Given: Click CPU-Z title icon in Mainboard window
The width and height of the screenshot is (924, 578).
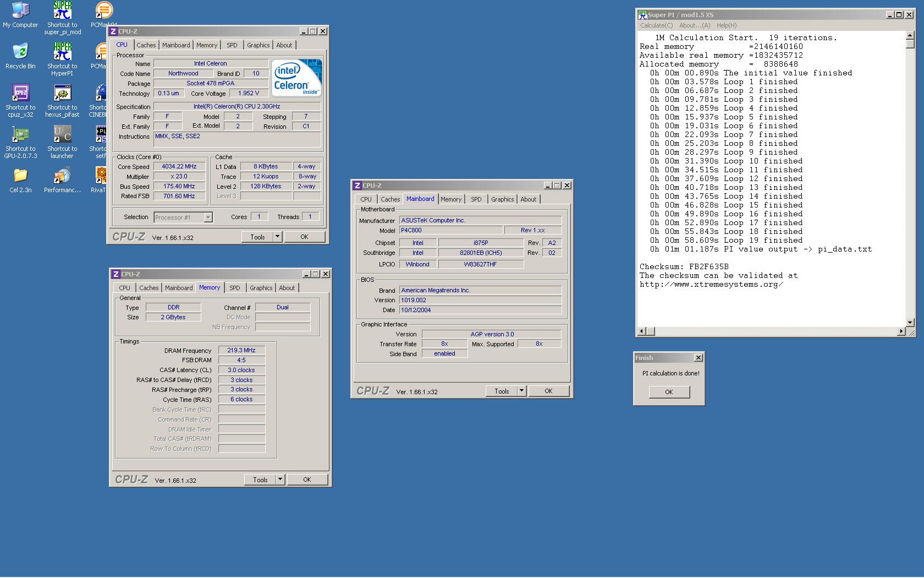Looking at the screenshot, I should (x=358, y=186).
